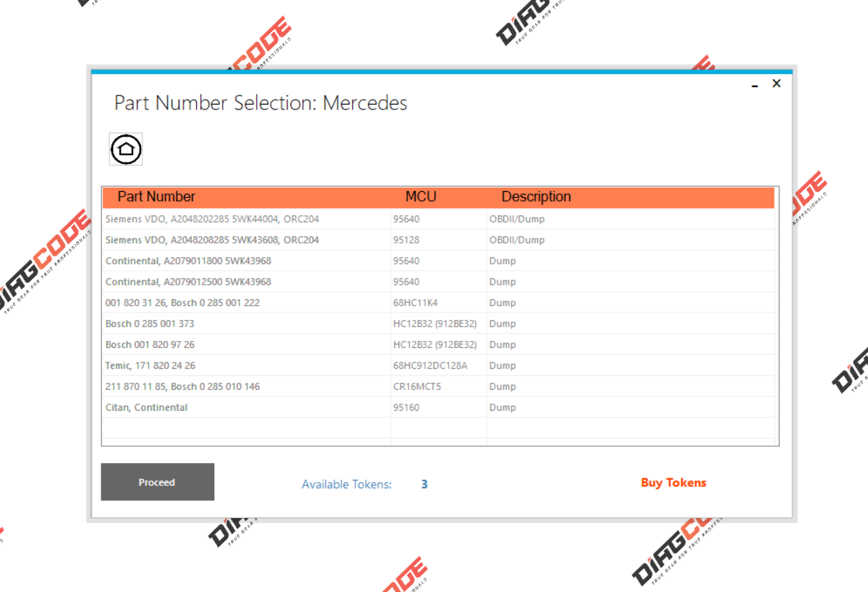Select Siemens VDO A2048202285 5WK44004 row
This screenshot has width=868, height=592.
tap(440, 219)
